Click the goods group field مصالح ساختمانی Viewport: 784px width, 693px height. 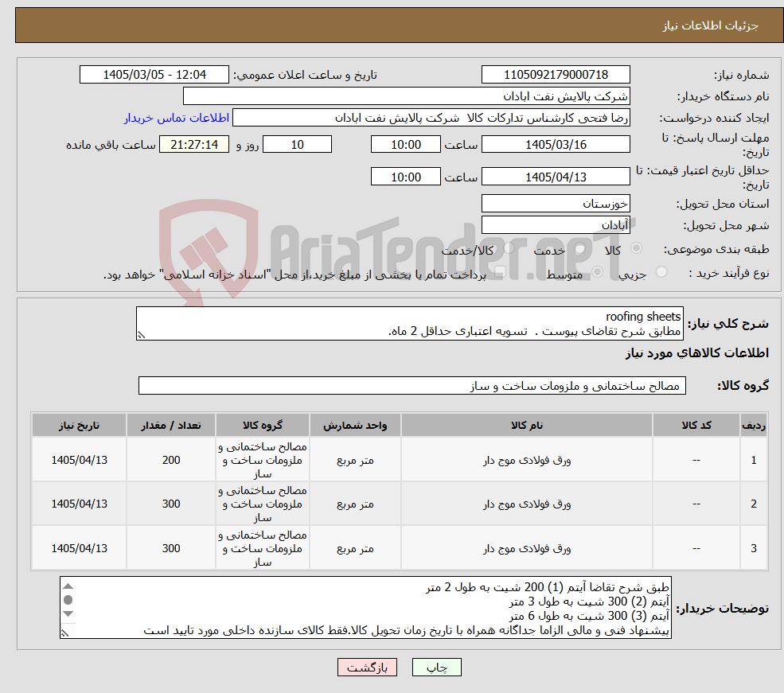tap(412, 385)
